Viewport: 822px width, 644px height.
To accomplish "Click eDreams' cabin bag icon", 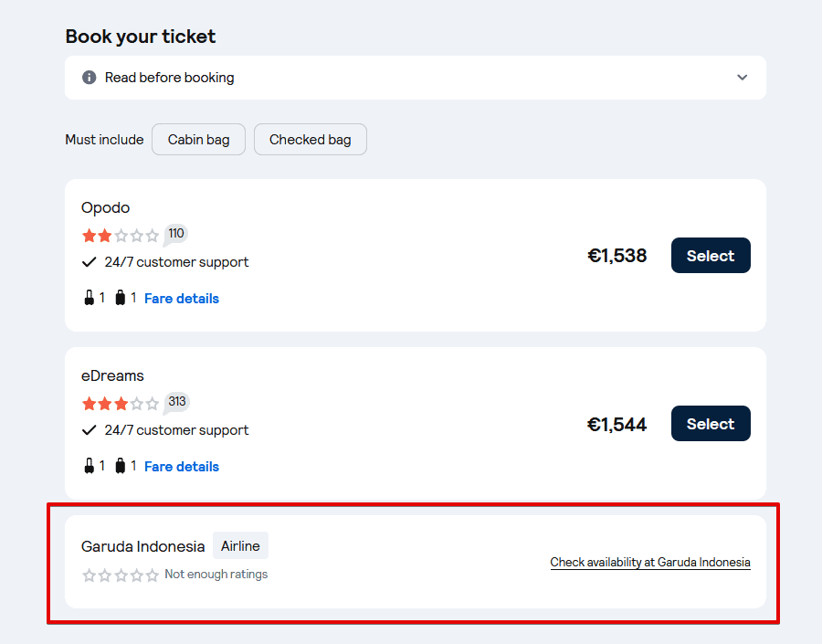I will point(90,466).
